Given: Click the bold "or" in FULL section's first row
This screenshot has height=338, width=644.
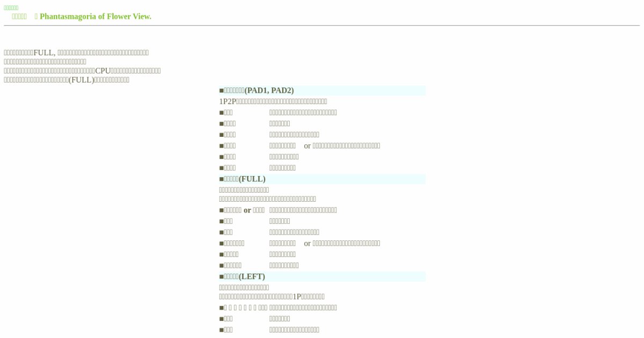Looking at the screenshot, I should [247, 210].
